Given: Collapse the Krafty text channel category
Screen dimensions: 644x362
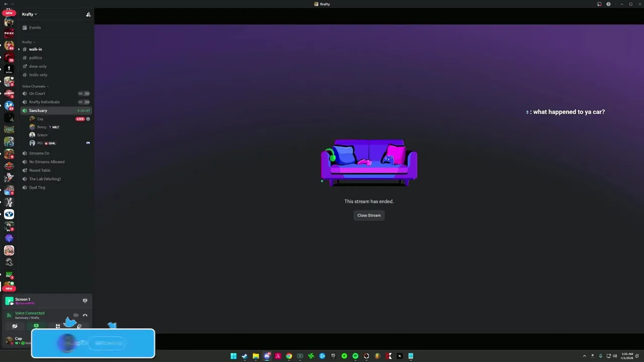Looking at the screenshot, I should click(x=28, y=42).
